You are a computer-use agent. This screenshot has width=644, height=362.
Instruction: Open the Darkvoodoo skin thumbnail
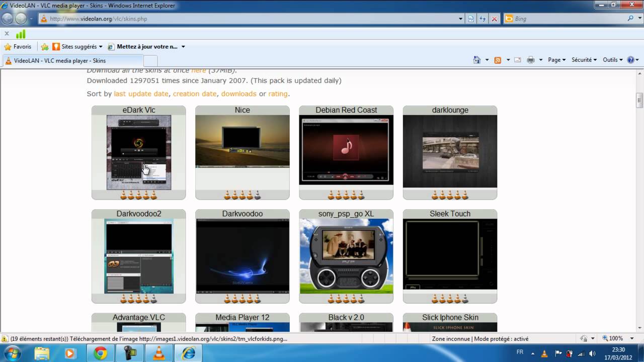click(x=243, y=256)
